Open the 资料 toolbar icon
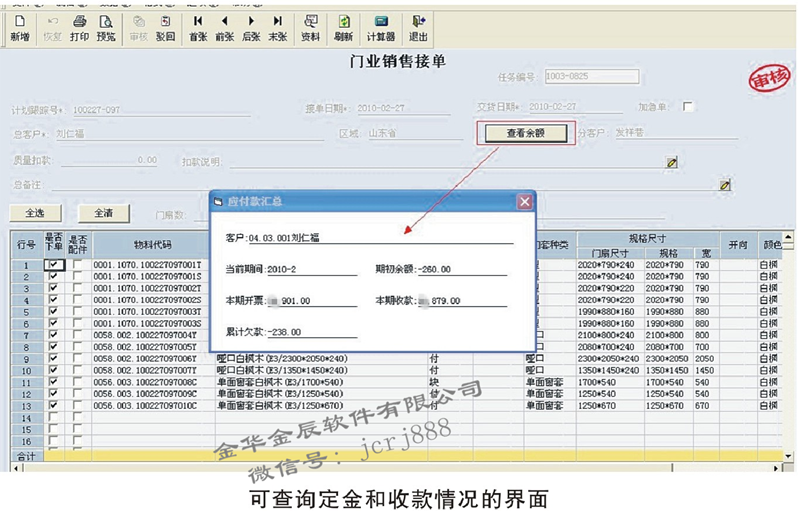Screen dimensions: 800x511 (311, 27)
